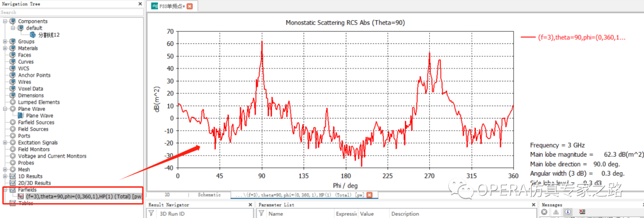The height and width of the screenshot is (218, 644).
Task: Click the Navigation Tree search field
Action: point(72,13)
